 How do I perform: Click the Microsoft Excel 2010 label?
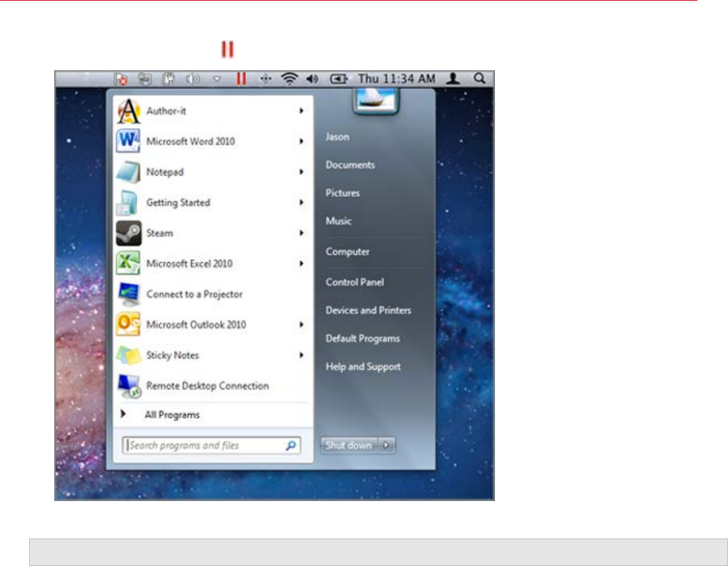pos(189,264)
